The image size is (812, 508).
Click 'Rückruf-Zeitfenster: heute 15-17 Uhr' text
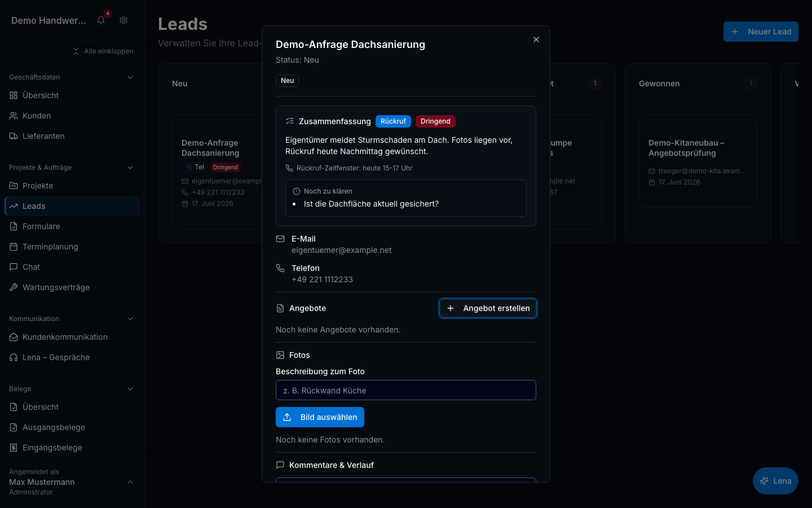tap(355, 168)
